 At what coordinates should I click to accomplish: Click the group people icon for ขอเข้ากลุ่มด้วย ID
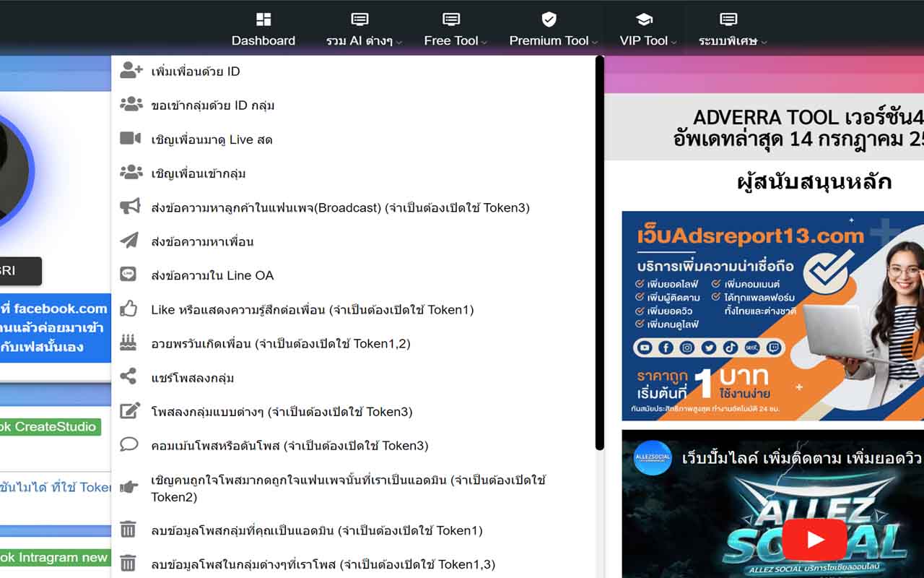point(129,105)
